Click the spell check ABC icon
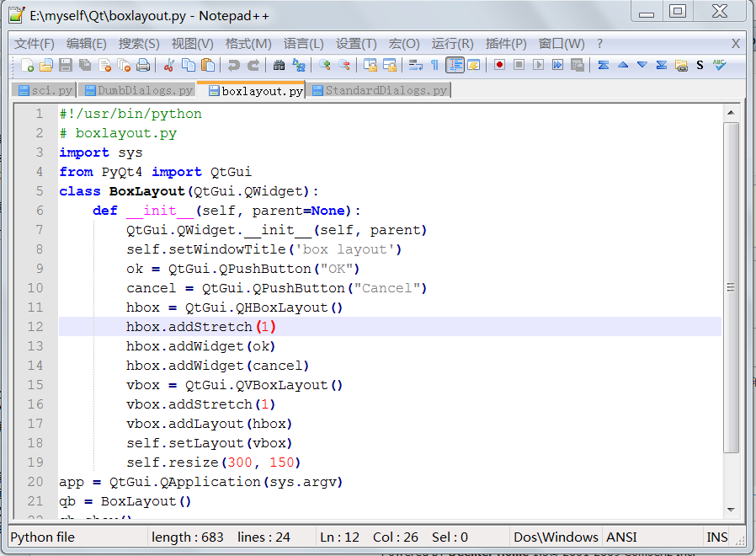Viewport: 756px width, 556px height. point(720,65)
